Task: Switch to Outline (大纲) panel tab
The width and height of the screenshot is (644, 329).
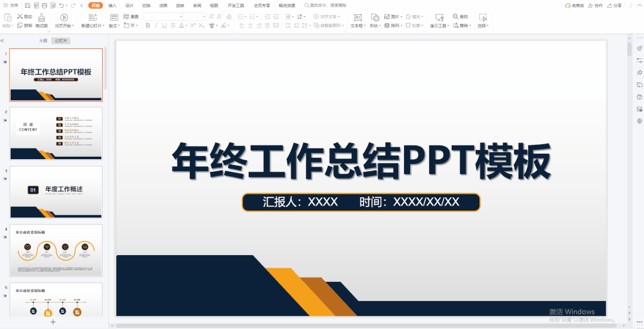Action: [43, 41]
